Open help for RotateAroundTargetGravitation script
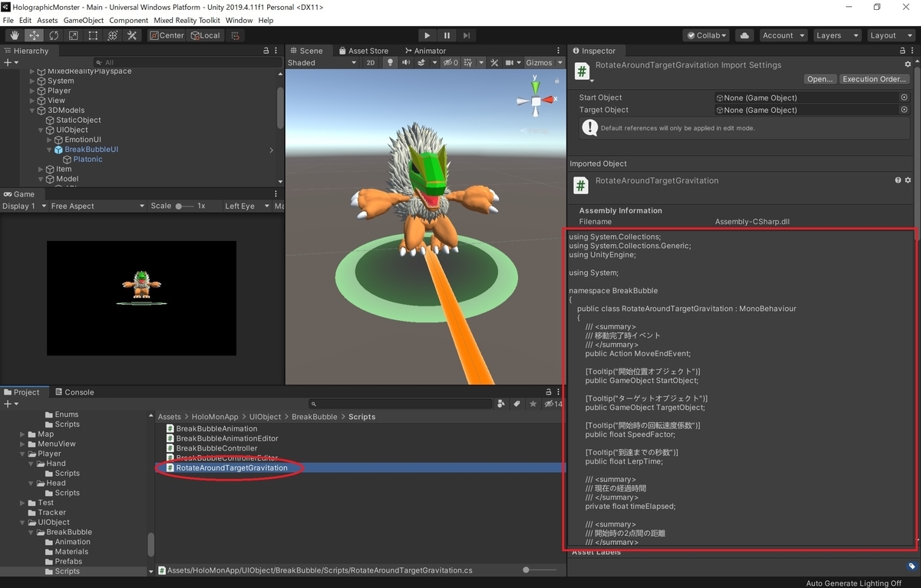 coord(898,180)
